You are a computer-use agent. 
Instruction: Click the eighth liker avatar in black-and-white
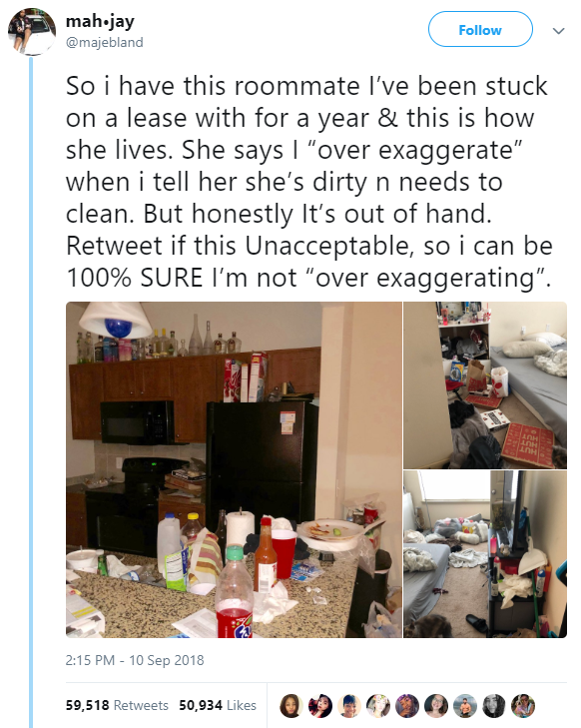494,706
